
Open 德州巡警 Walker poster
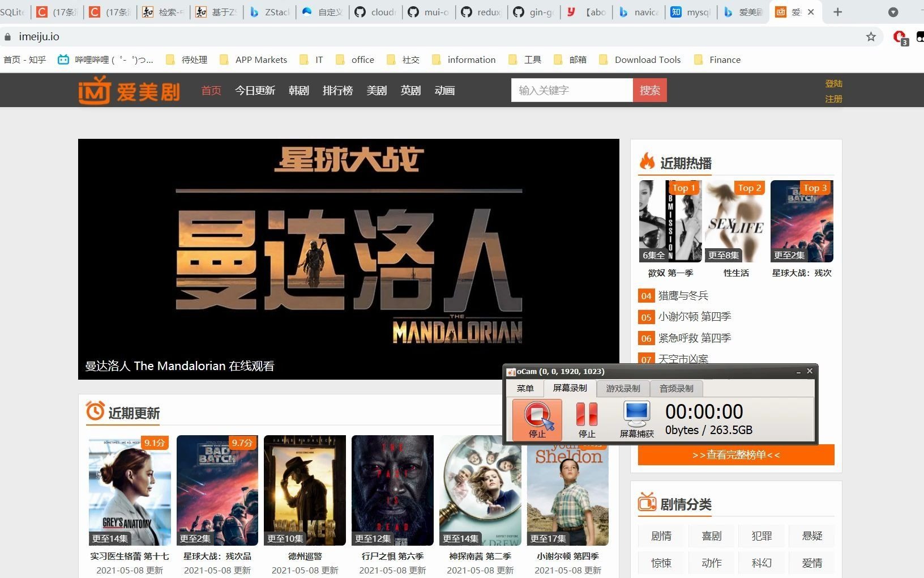point(305,491)
